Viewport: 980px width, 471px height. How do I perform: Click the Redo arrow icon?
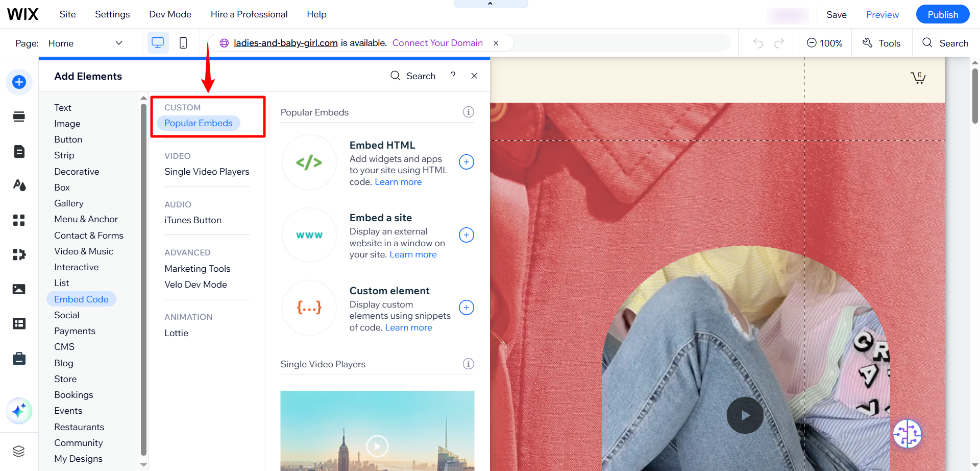click(779, 43)
